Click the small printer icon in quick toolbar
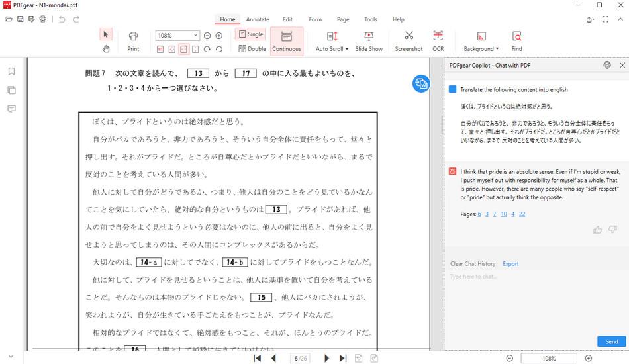 tap(43, 19)
